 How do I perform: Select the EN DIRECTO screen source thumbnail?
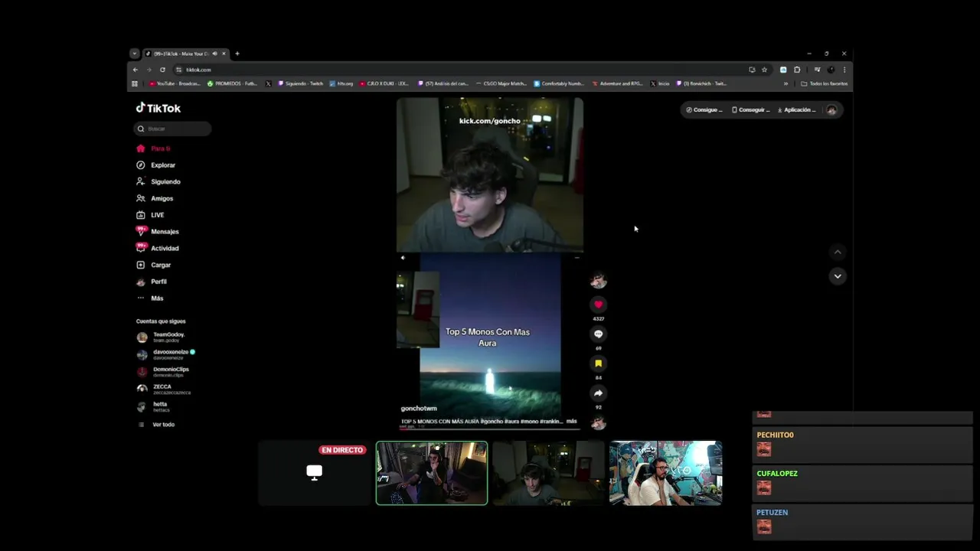[315, 473]
